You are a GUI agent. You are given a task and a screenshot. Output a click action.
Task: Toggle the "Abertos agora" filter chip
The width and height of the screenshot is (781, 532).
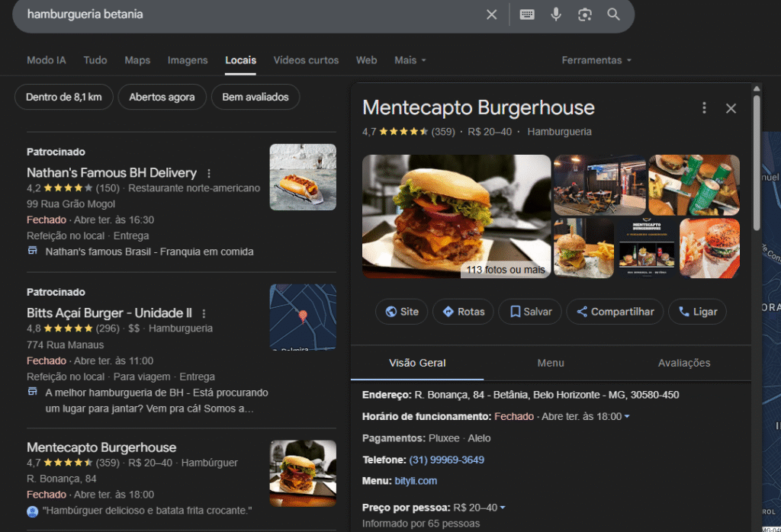click(162, 97)
